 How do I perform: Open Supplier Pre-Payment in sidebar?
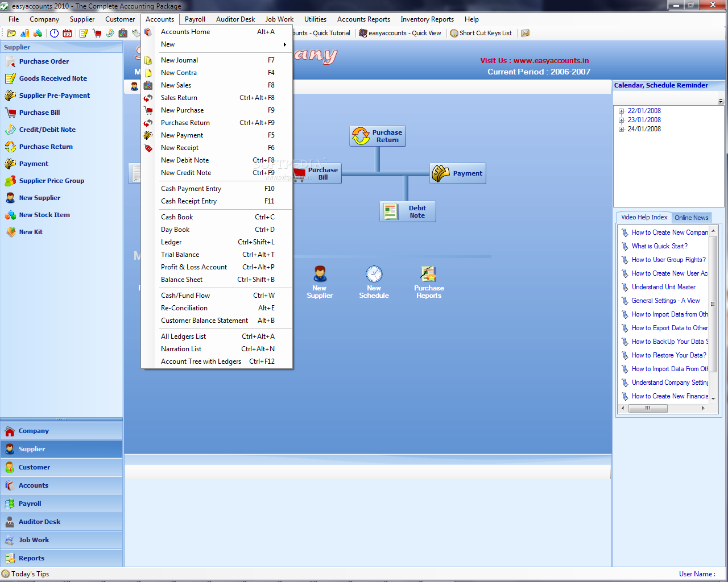pos(55,95)
